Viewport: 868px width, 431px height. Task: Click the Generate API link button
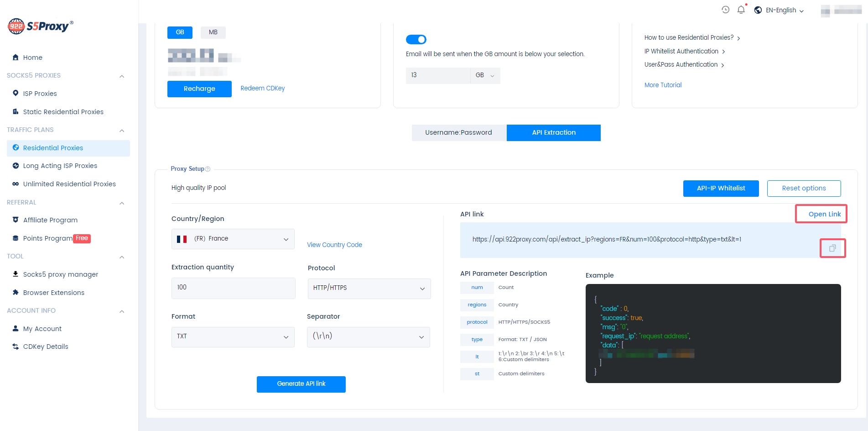(x=301, y=384)
